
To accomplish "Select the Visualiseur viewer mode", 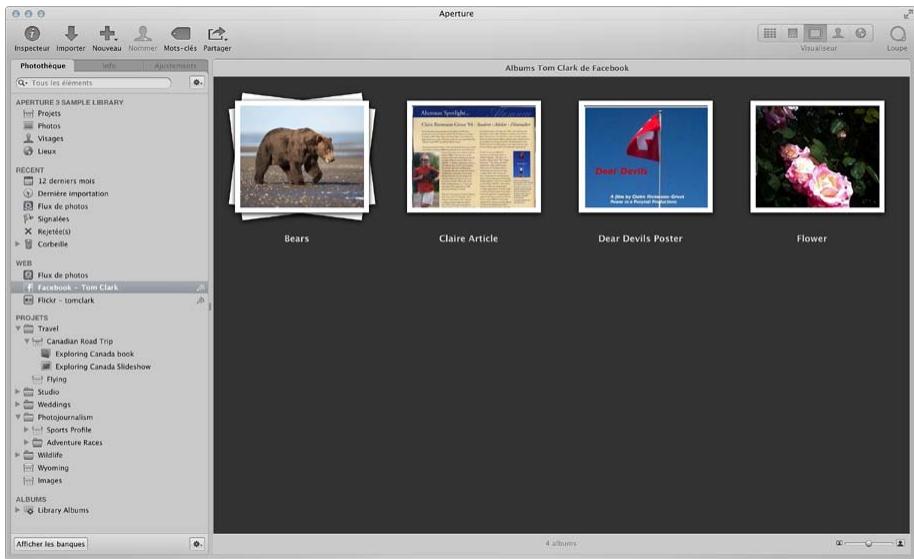I will click(815, 33).
